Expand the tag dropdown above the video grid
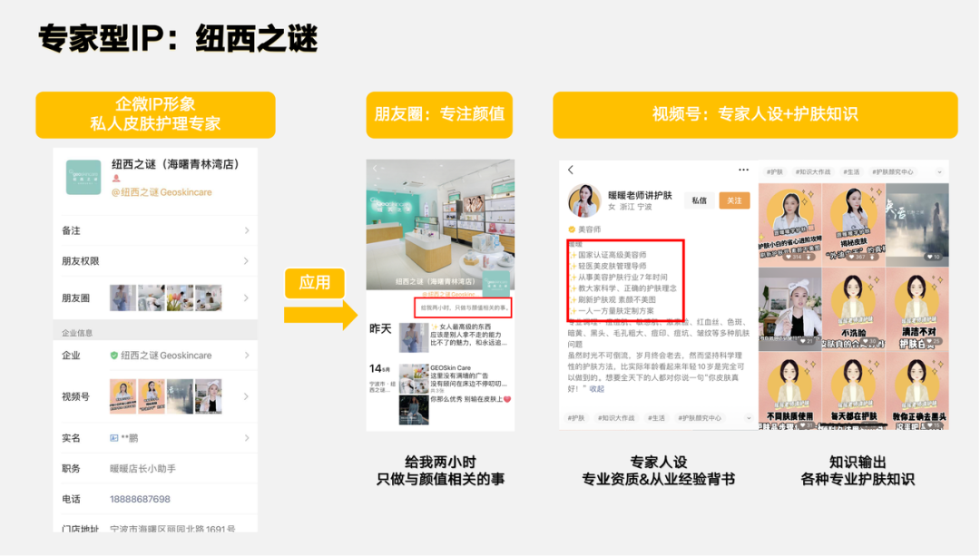This screenshot has height=556, width=980. 939,171
